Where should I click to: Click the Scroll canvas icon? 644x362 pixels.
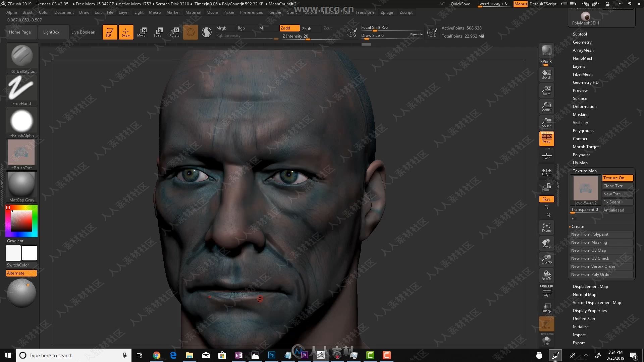(546, 74)
